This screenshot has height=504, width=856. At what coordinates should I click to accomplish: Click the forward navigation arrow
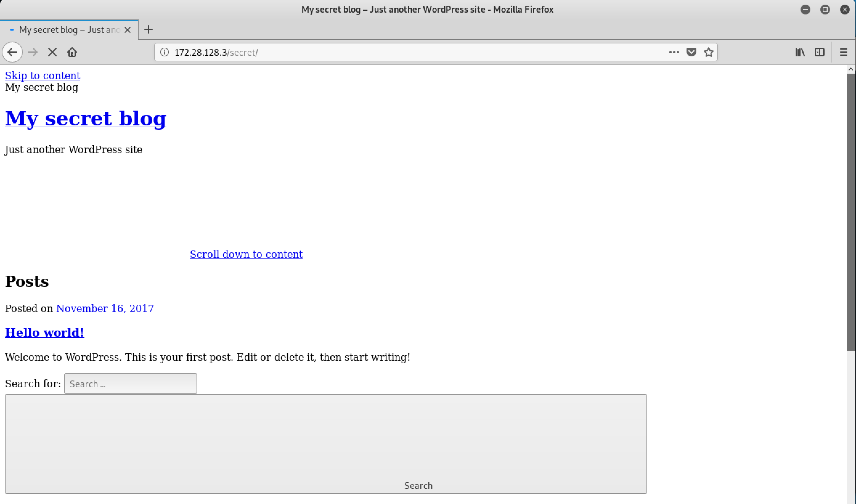[x=33, y=52]
